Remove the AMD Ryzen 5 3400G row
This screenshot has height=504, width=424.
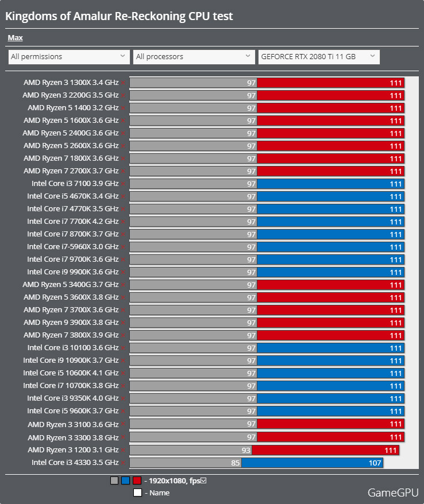coord(123,285)
